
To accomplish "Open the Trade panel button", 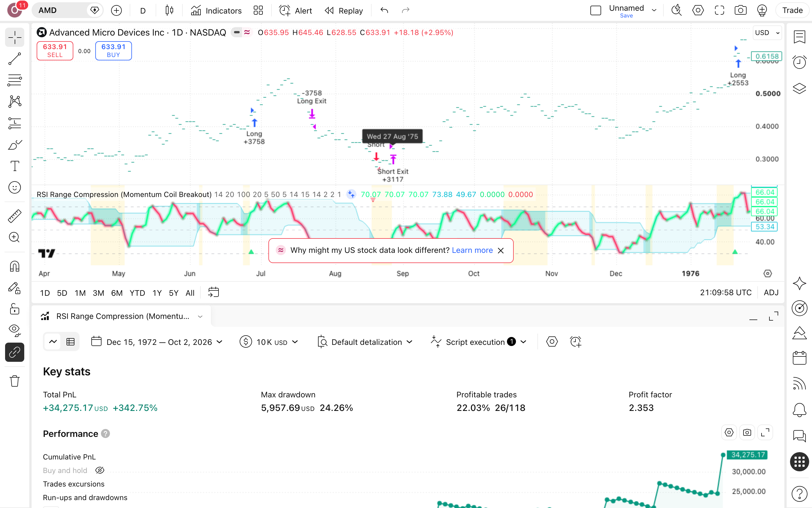I will (x=792, y=10).
